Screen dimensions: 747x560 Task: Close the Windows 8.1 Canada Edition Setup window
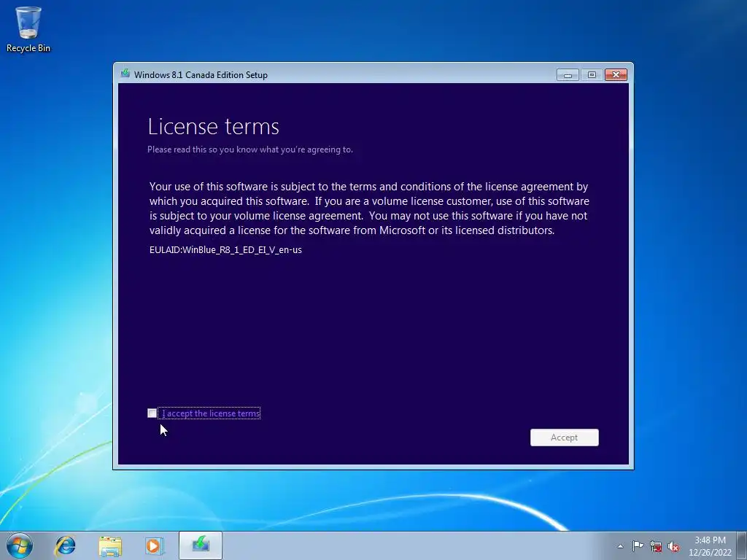(x=616, y=75)
